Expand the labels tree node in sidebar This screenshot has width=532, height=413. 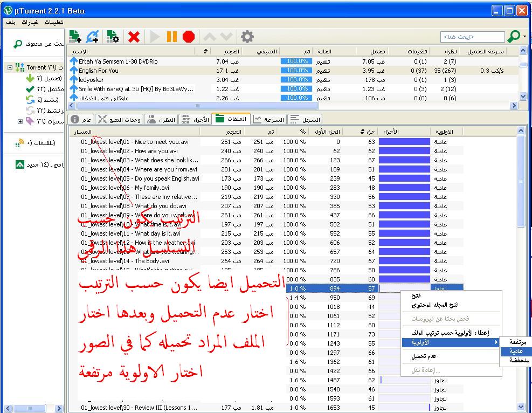(20, 121)
